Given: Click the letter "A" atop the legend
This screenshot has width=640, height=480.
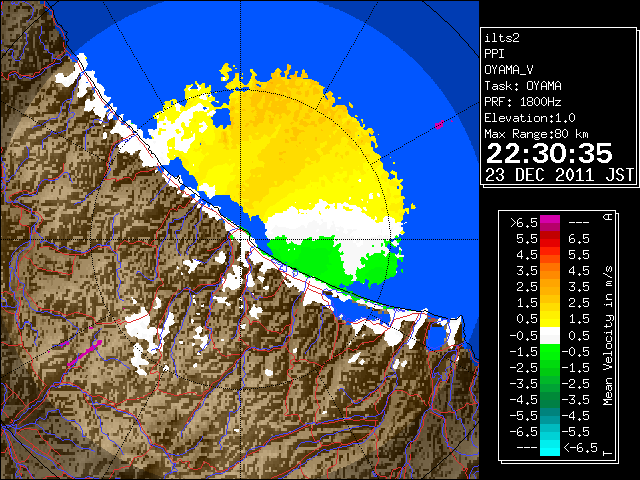Looking at the screenshot, I should tap(608, 217).
